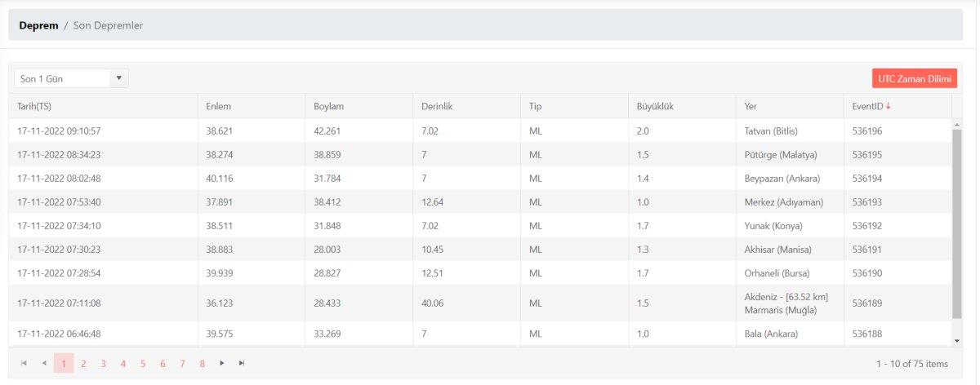This screenshot has width=980, height=385.
Task: Click the Deprem breadcrumb link
Action: tap(38, 25)
